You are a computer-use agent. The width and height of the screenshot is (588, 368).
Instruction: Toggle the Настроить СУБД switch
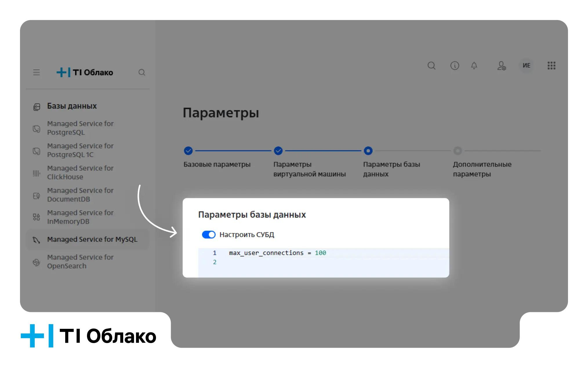pyautogui.click(x=209, y=234)
